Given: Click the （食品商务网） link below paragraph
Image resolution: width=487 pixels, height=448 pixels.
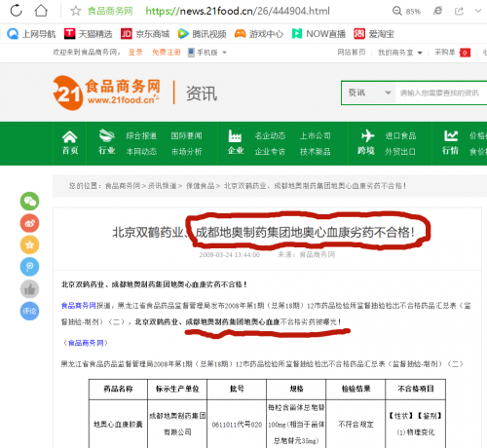Looking at the screenshot, I should 85,343.
